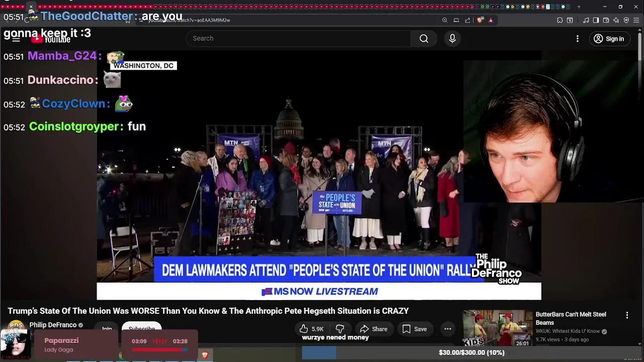The image size is (644, 362).
Task: Open the Brave Wallet icon
Action: click(606, 20)
